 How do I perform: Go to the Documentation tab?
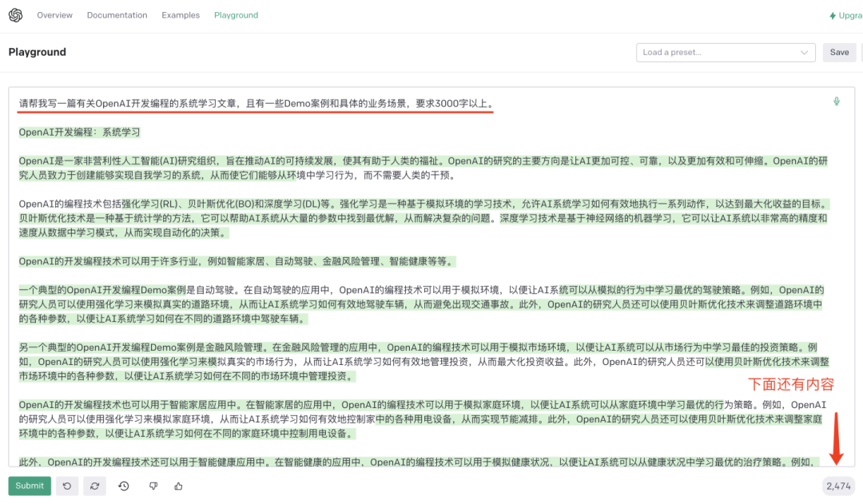117,15
